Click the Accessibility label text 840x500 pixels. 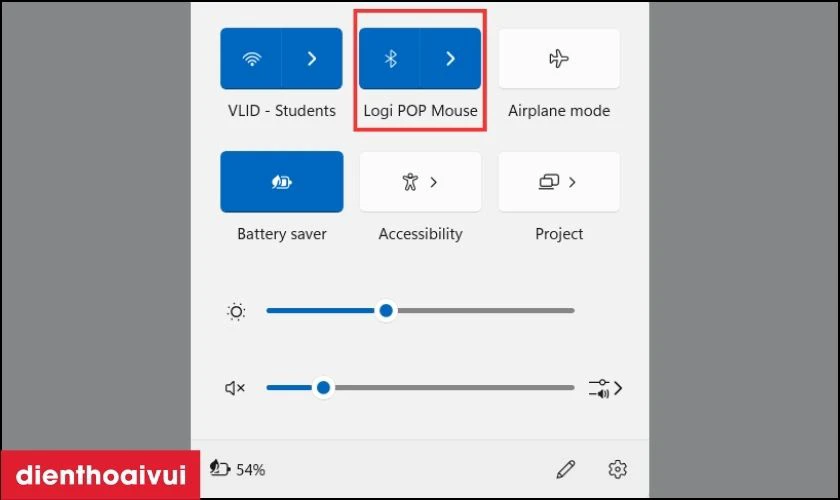(421, 234)
